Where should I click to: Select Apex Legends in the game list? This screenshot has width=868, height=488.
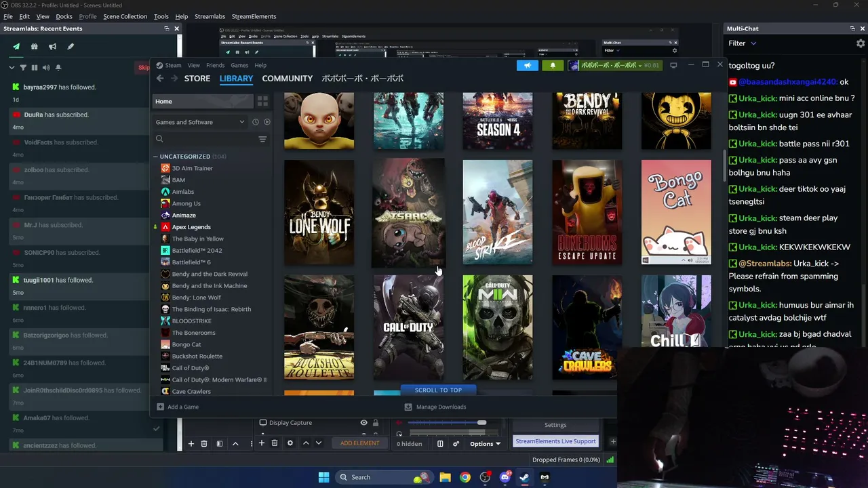point(191,227)
